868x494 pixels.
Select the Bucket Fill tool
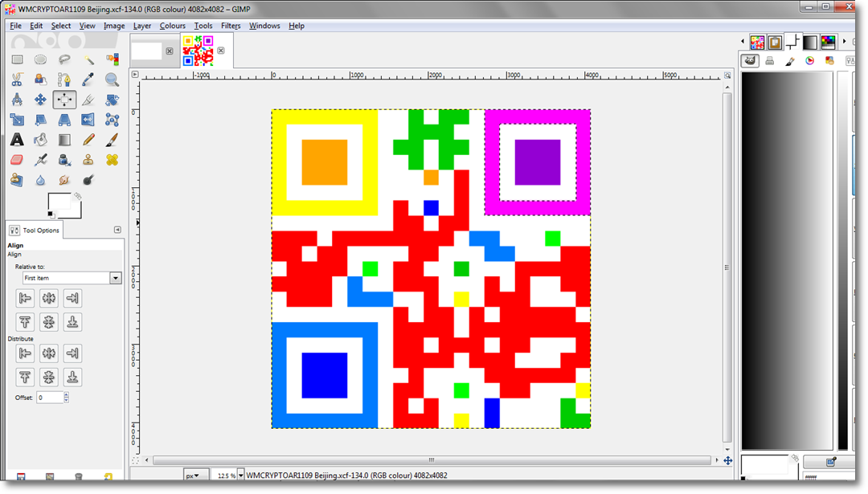(x=40, y=140)
